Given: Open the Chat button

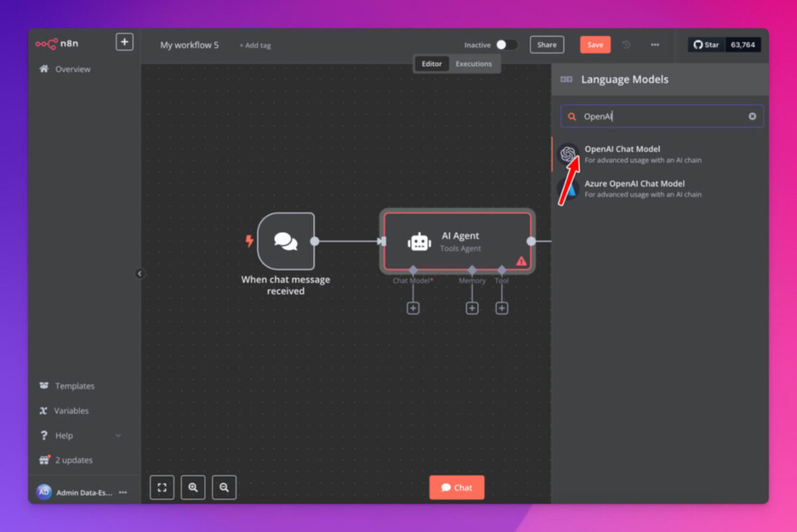Looking at the screenshot, I should tap(457, 488).
